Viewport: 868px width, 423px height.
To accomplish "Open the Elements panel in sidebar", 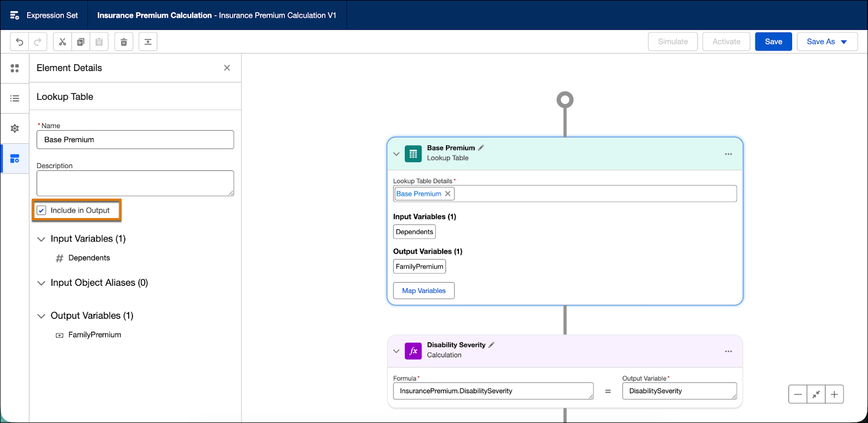I will click(15, 68).
